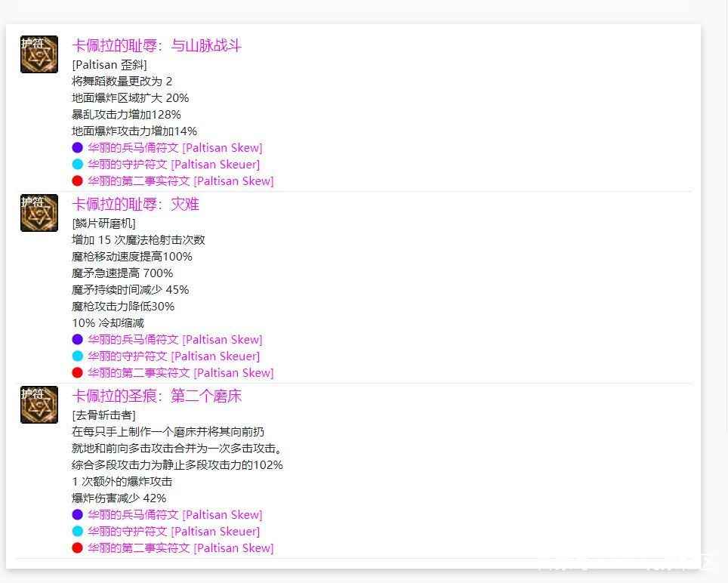The image size is (728, 583).
Task: Click red rune dot under 灾难
Action: [x=78, y=373]
